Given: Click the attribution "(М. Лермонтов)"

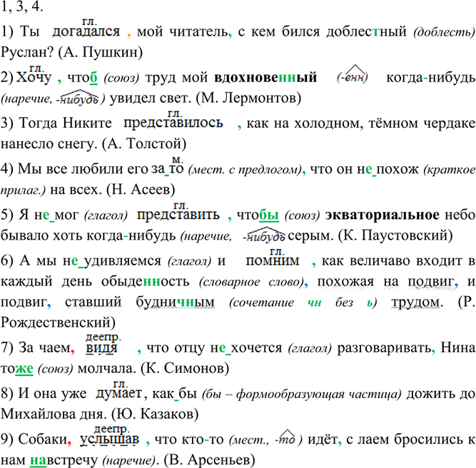Looking at the screenshot, I should [248, 98].
